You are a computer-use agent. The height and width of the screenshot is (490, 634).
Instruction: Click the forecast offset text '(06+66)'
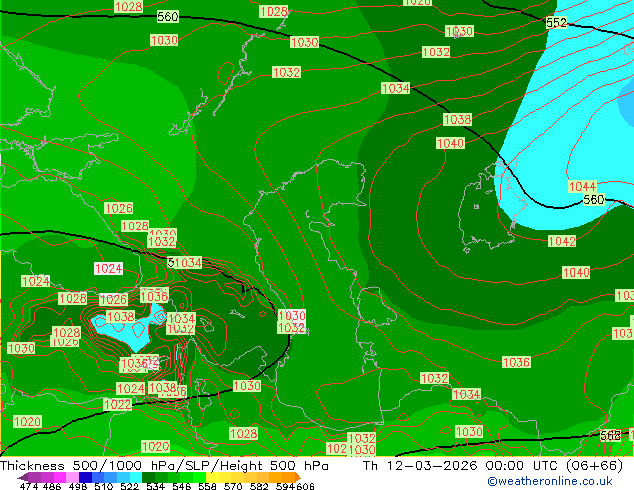[x=594, y=466]
